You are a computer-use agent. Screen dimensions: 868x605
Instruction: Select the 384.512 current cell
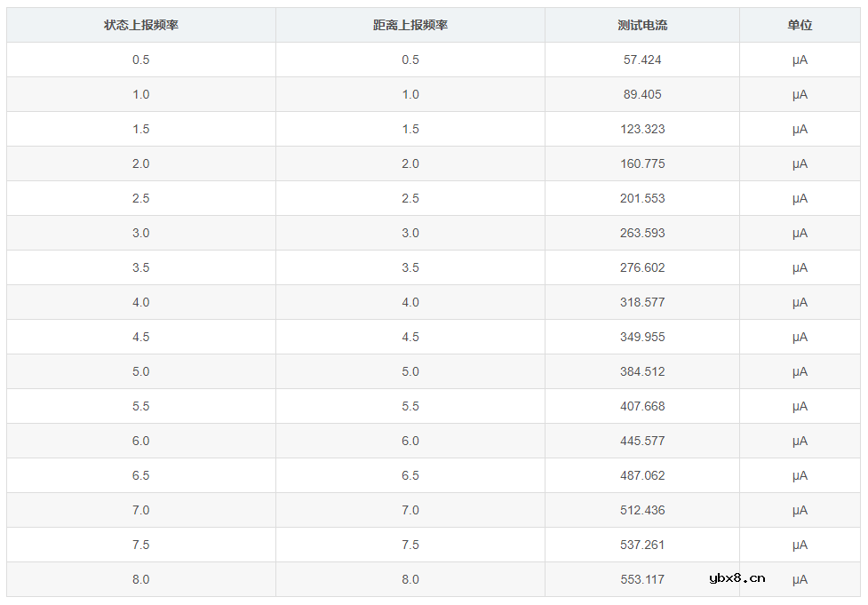[x=642, y=371]
